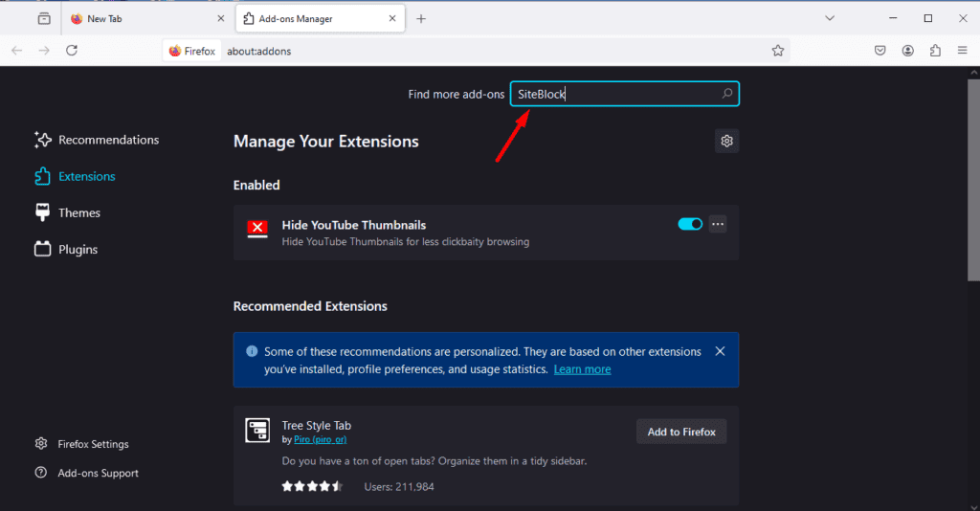Click the Find more add-ons search field
This screenshot has height=511, width=980.
click(x=614, y=94)
